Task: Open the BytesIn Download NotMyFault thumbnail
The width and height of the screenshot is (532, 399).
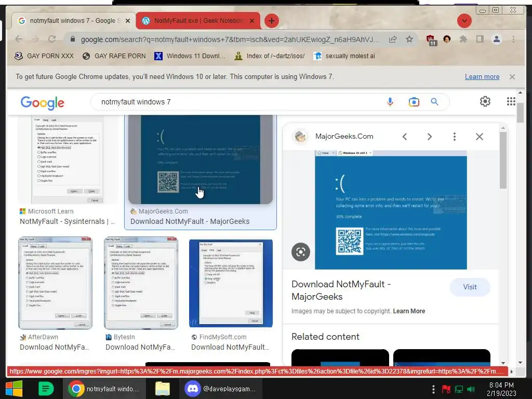Action: click(x=141, y=283)
